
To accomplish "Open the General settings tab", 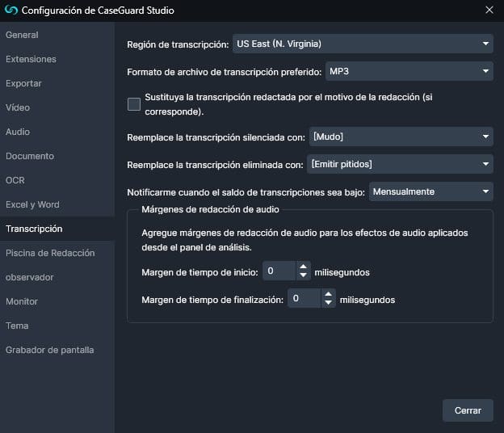I will [57, 35].
